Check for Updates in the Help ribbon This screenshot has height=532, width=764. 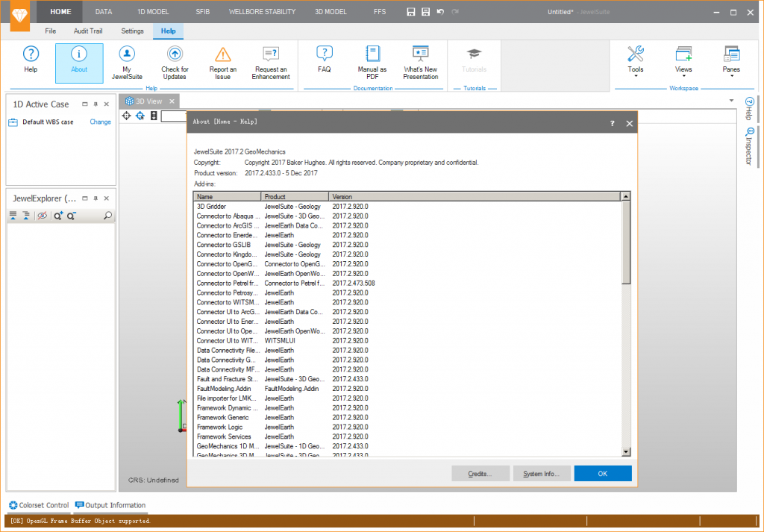[175, 63]
